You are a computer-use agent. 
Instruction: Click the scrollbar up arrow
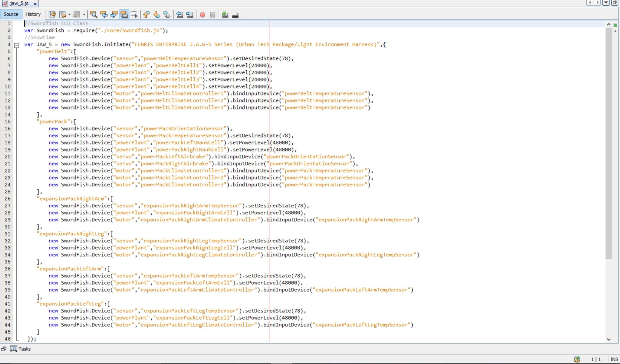click(609, 25)
